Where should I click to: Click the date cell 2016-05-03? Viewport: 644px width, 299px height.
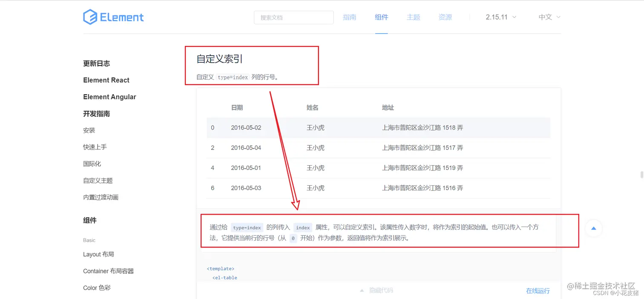click(246, 188)
